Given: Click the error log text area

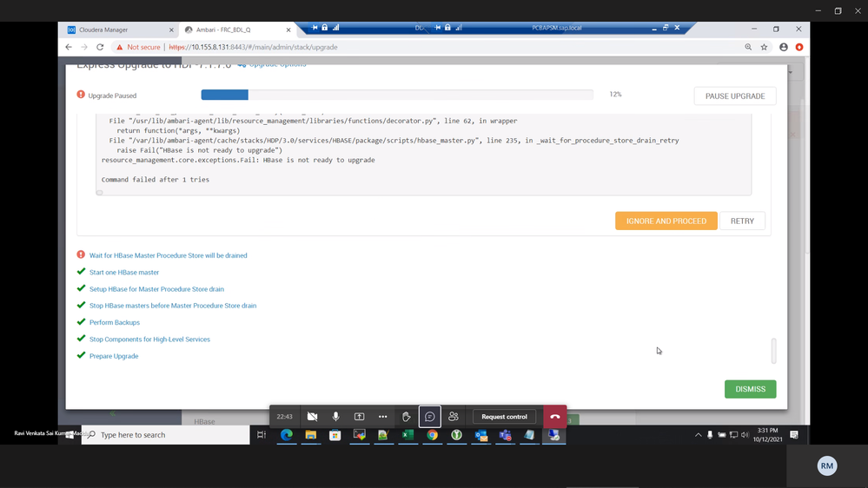Looking at the screenshot, I should pos(423,155).
